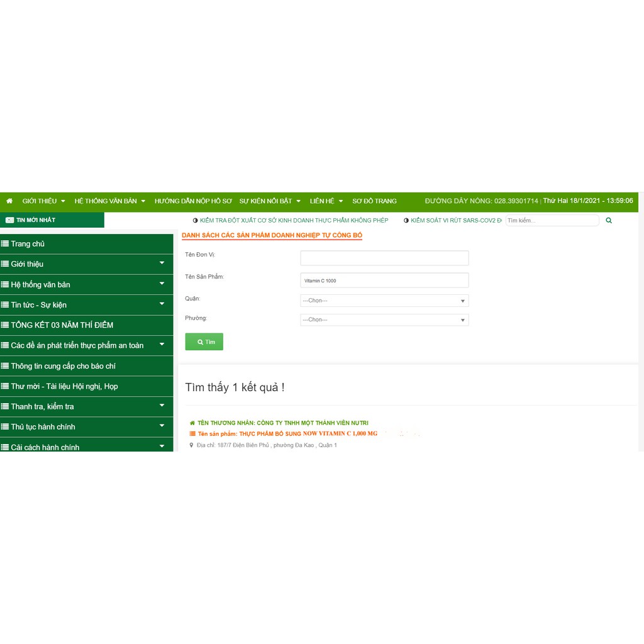Click the list icon beside Thư mời
The image size is (644, 644).
(x=5, y=386)
